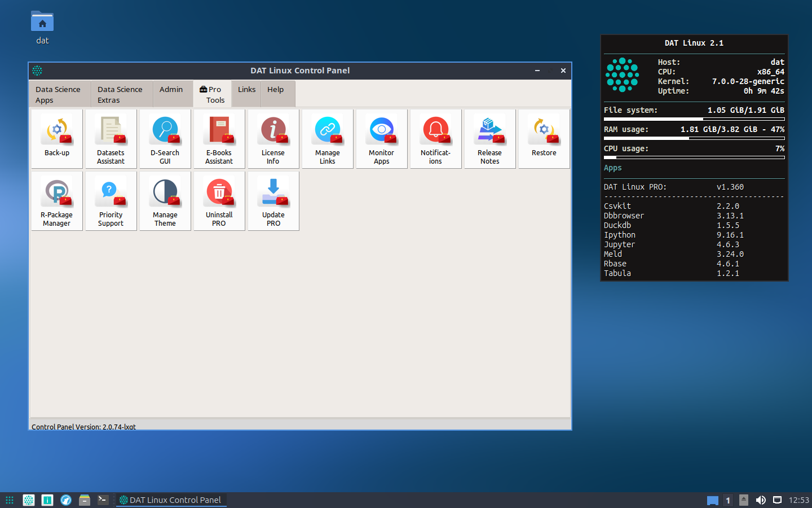Click the Meld 3.24.0 entry

(x=674, y=254)
